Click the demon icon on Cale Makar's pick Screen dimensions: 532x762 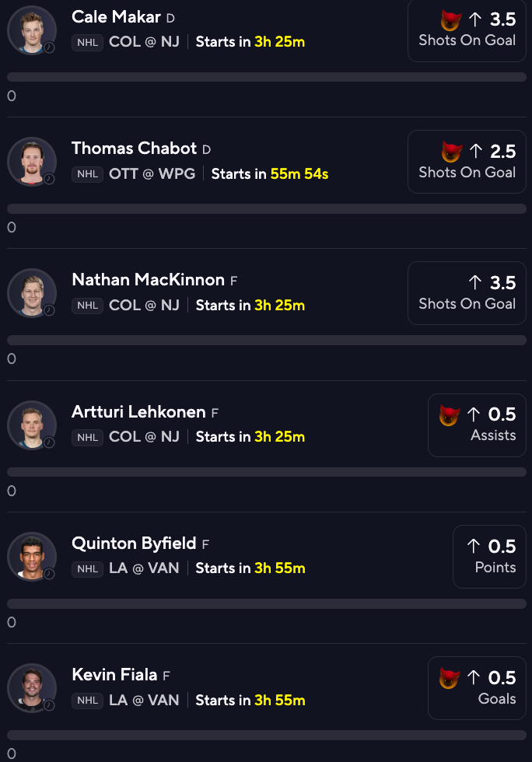coord(450,20)
